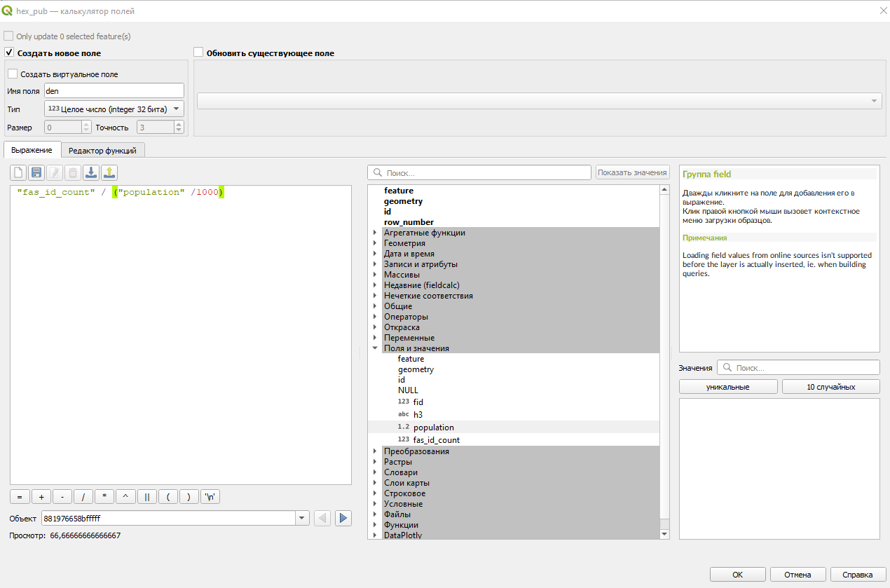890x588 pixels.
Task: Click the function search 'Поиск...' field
Action: click(x=479, y=172)
